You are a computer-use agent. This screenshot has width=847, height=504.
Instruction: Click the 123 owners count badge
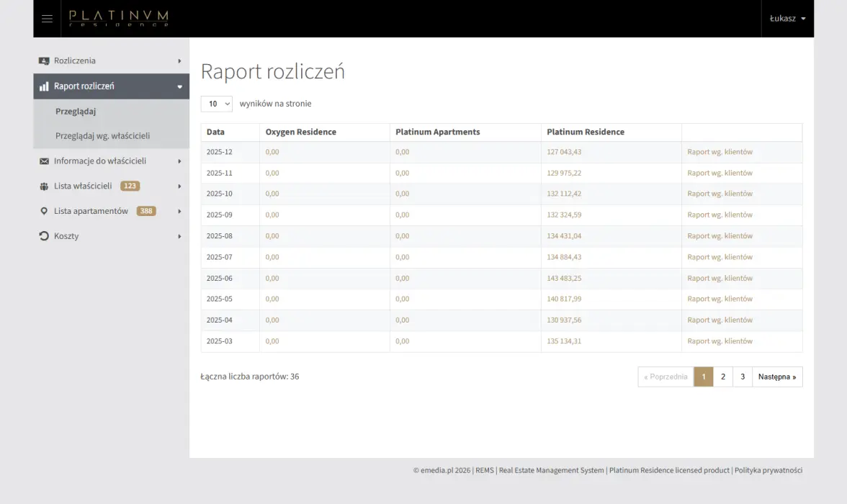pos(132,186)
